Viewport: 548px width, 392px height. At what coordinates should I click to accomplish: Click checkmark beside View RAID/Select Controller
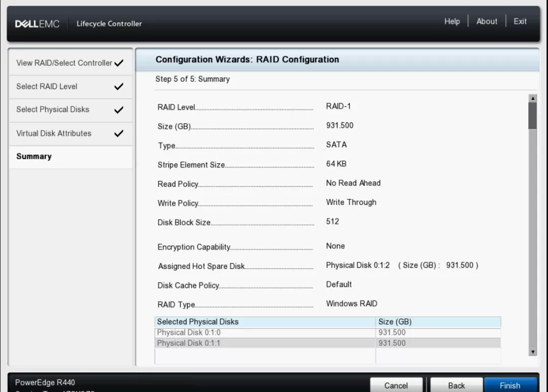tap(119, 63)
